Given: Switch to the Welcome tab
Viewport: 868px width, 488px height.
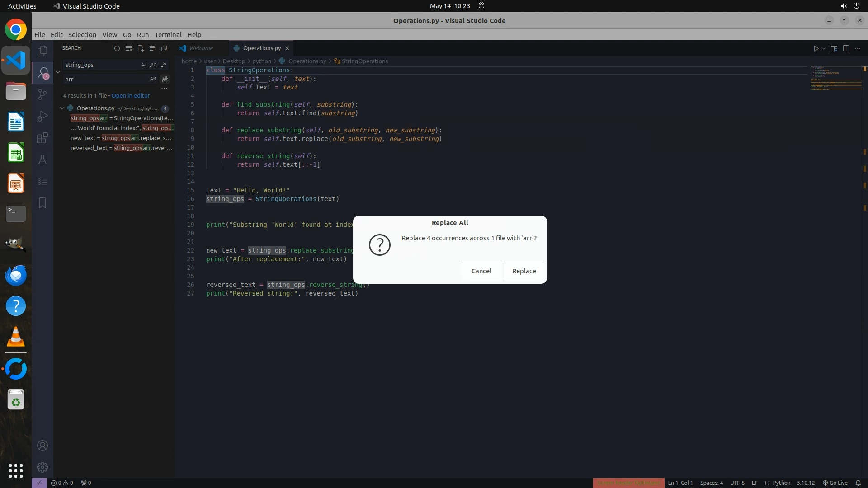Looking at the screenshot, I should point(201,48).
